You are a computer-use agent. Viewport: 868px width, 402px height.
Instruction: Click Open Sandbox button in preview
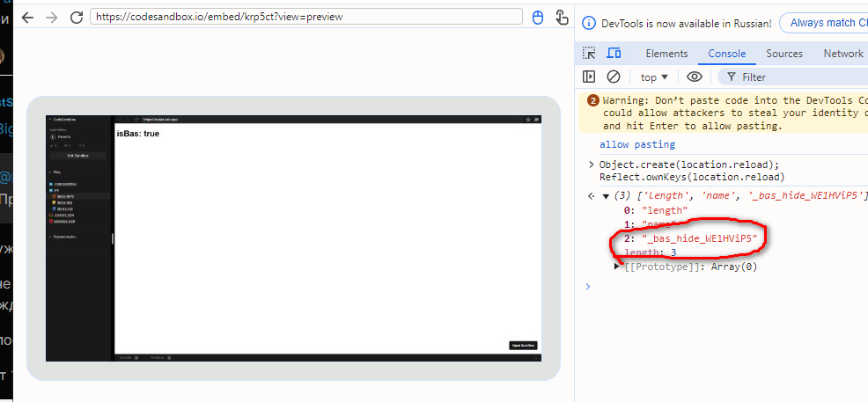(x=523, y=346)
